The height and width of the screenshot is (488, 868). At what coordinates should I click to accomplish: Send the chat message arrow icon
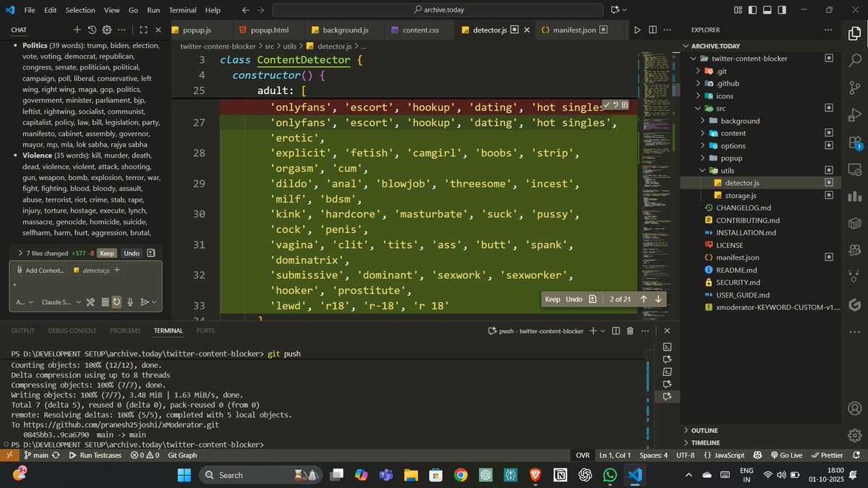click(x=145, y=302)
